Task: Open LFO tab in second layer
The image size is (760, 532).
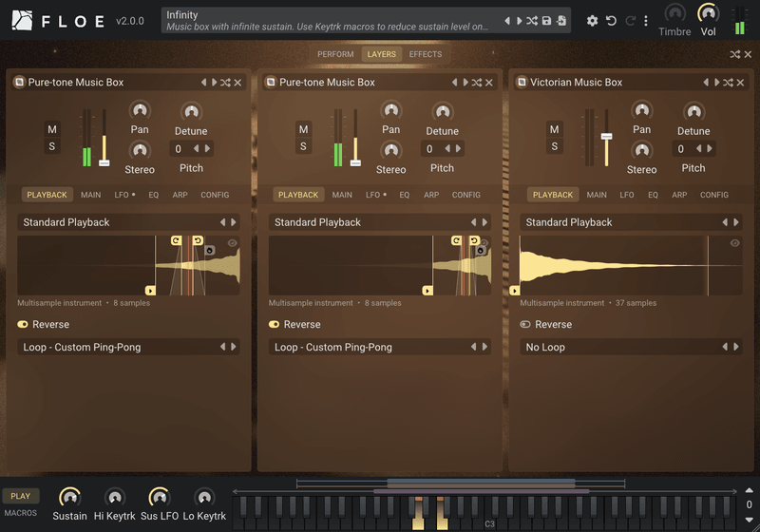Action: click(375, 195)
